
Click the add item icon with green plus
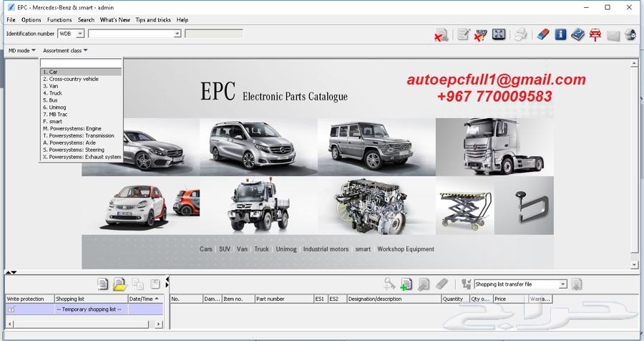pos(406,284)
